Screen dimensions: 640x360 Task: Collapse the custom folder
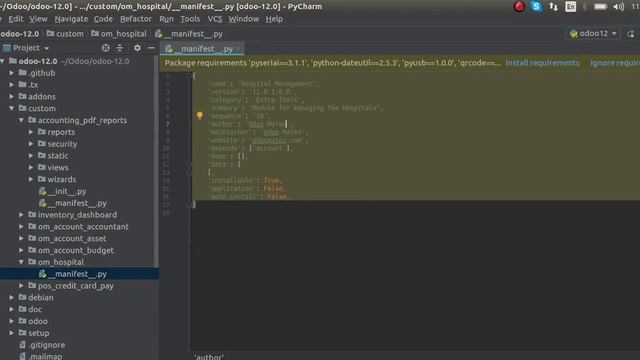(x=11, y=109)
